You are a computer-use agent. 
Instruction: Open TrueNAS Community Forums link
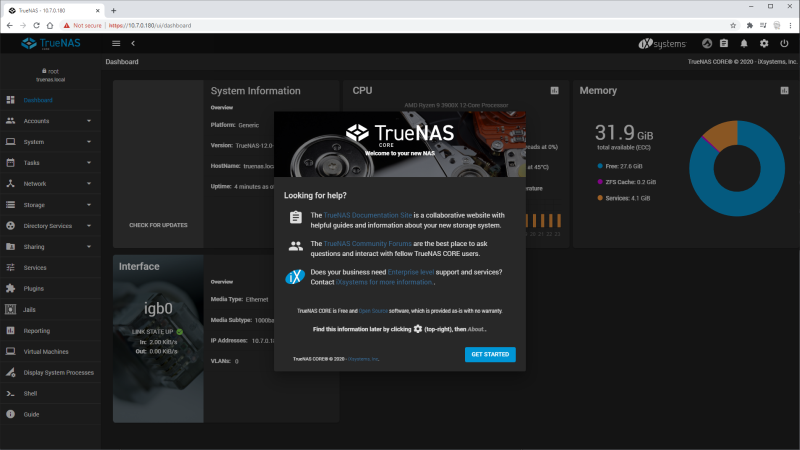pyautogui.click(x=367, y=243)
